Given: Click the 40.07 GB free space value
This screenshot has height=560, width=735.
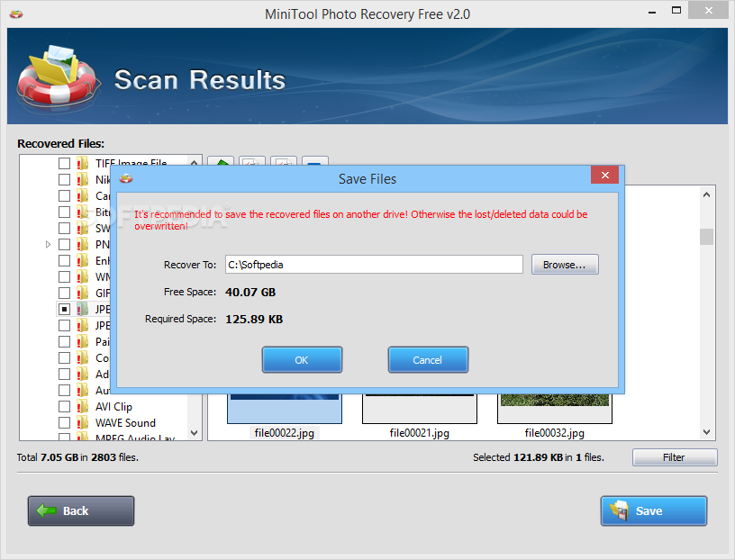Looking at the screenshot, I should pos(250,293).
